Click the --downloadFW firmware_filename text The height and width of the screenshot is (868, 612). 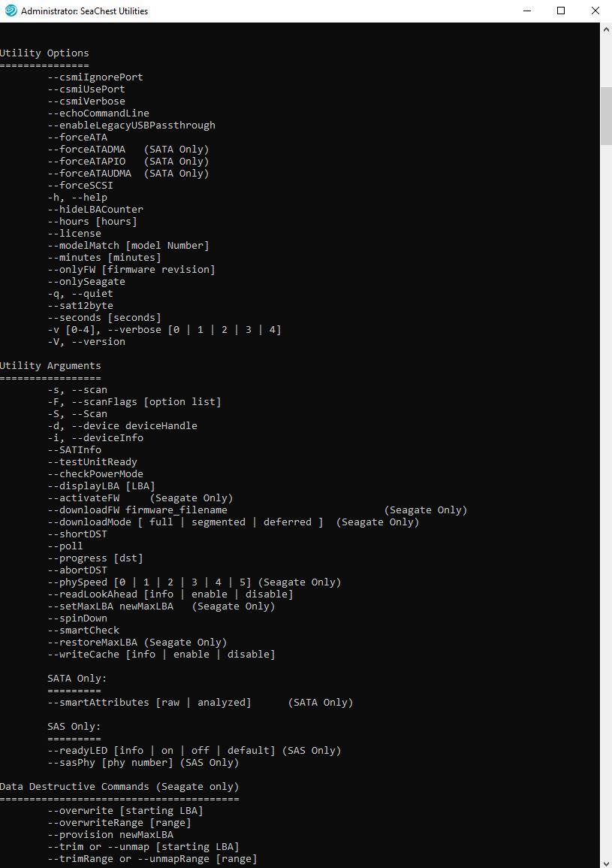(137, 510)
